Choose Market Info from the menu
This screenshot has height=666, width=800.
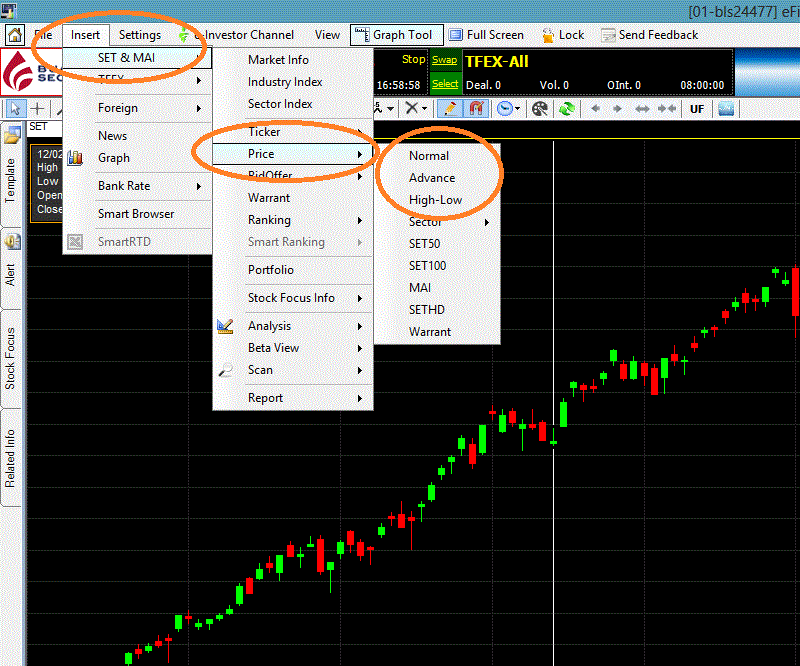click(278, 60)
